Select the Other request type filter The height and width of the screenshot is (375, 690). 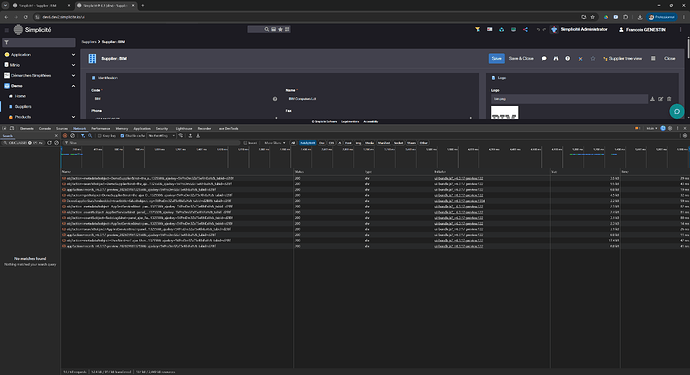click(x=423, y=143)
